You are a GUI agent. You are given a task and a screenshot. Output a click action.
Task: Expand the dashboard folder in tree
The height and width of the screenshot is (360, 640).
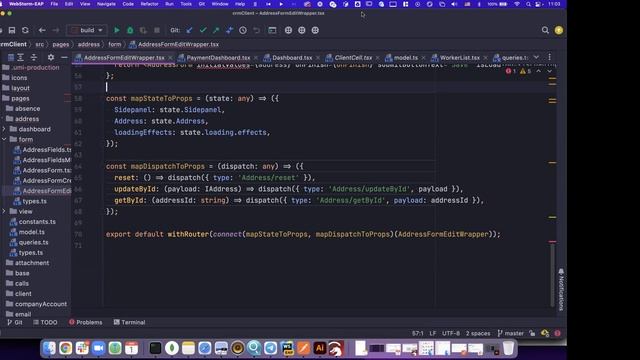(4, 129)
